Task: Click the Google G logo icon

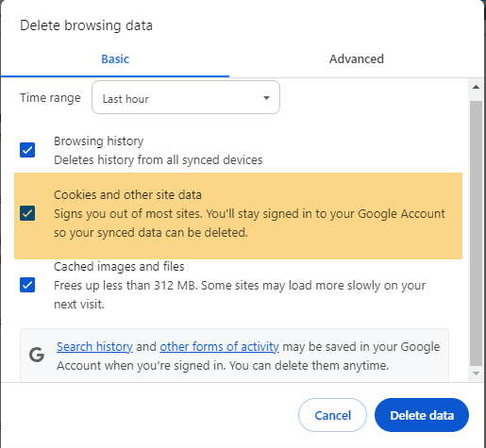Action: point(37,355)
